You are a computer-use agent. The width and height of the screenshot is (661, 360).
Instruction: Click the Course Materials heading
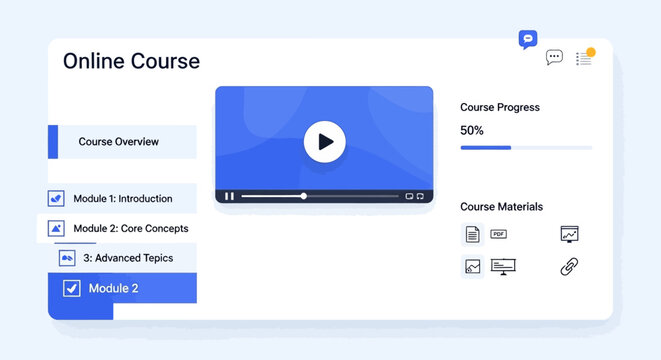click(501, 207)
